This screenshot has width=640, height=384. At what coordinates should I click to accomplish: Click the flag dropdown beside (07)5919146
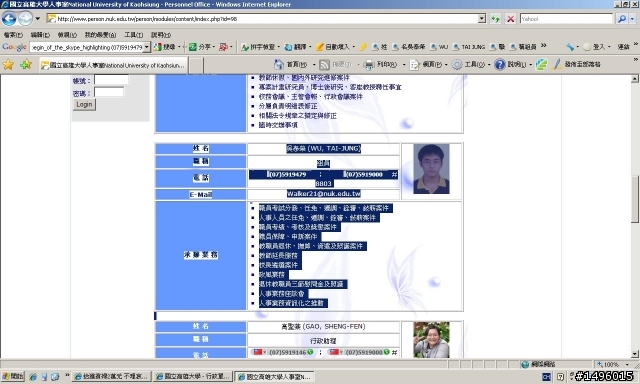tap(259, 352)
